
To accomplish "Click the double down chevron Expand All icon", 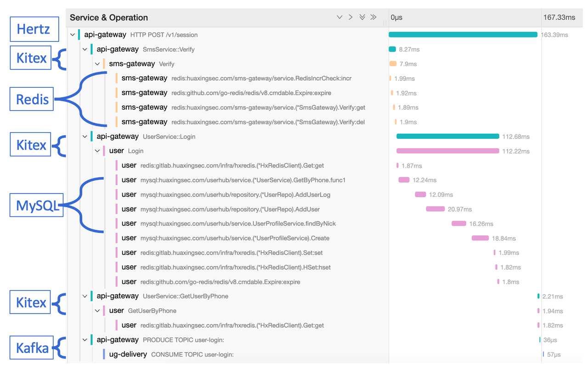I will 362,17.
